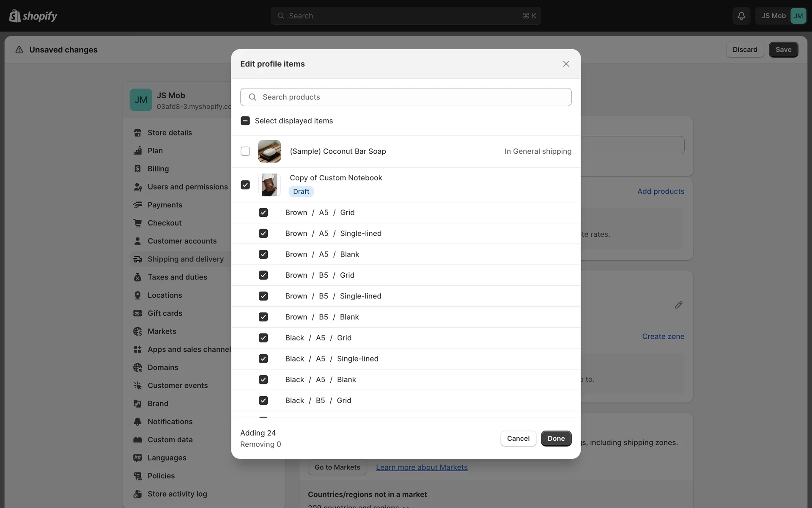Viewport: 812px width, 508px height.
Task: Open JS Mob account menu
Action: click(781, 16)
